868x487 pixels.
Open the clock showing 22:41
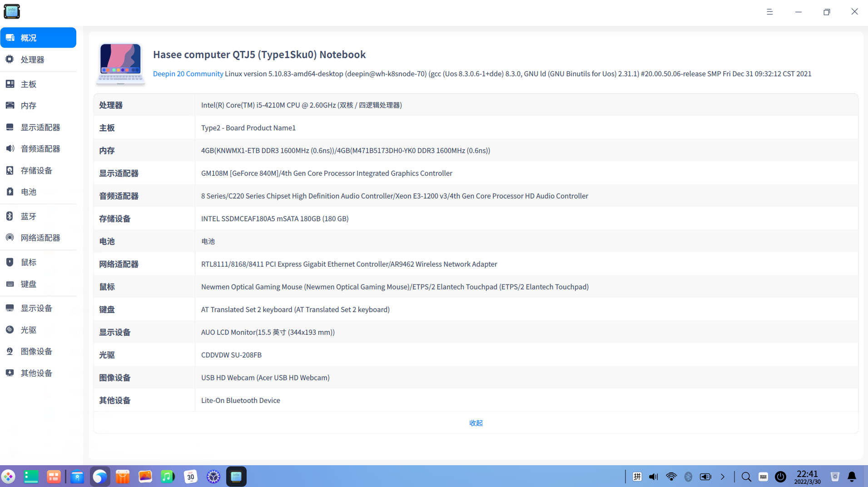click(807, 477)
